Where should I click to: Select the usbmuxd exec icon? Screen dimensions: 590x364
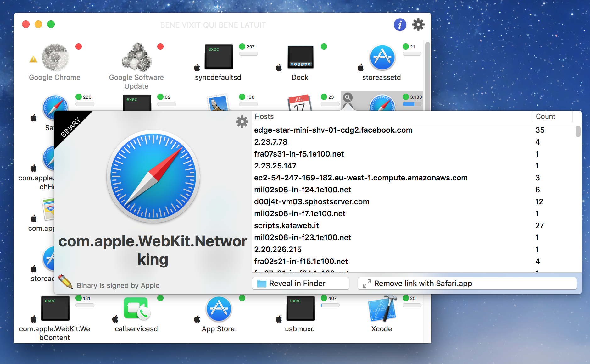[301, 308]
